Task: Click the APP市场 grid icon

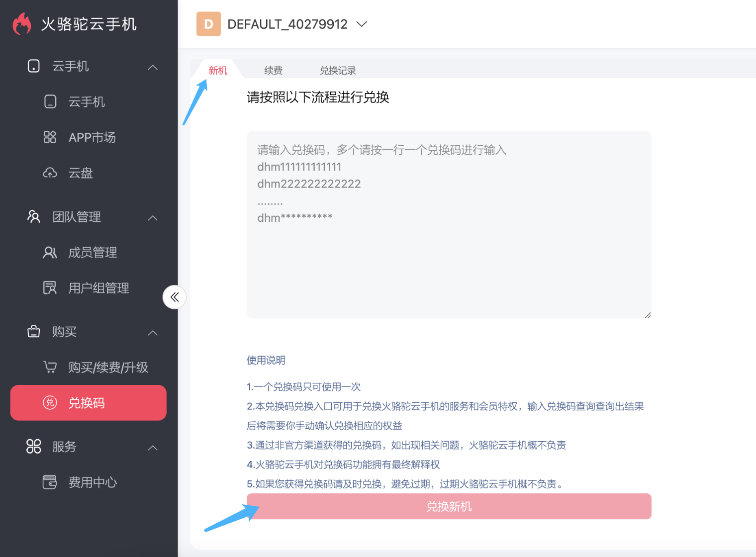Action: click(x=50, y=137)
